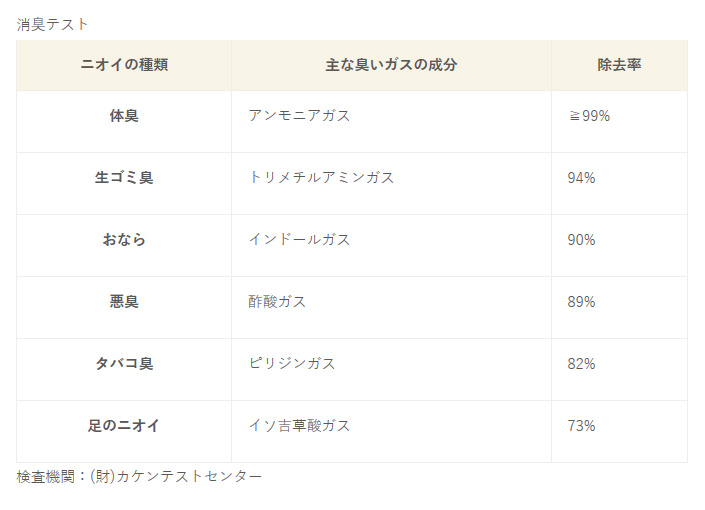This screenshot has height=510, width=705.
Task: Click the タバコ臭 row label
Action: pos(124,363)
